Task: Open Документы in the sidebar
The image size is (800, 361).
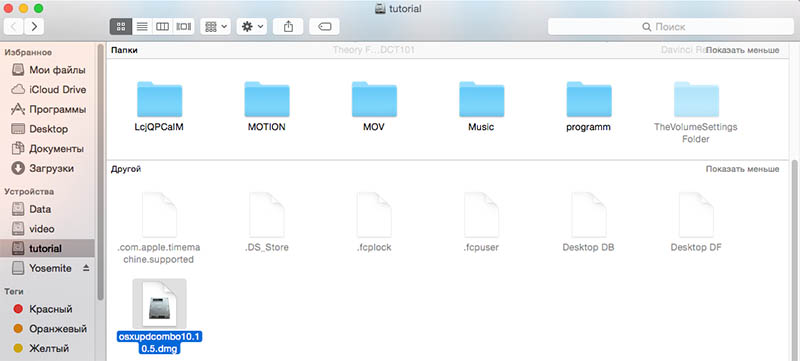Action: click(48, 149)
